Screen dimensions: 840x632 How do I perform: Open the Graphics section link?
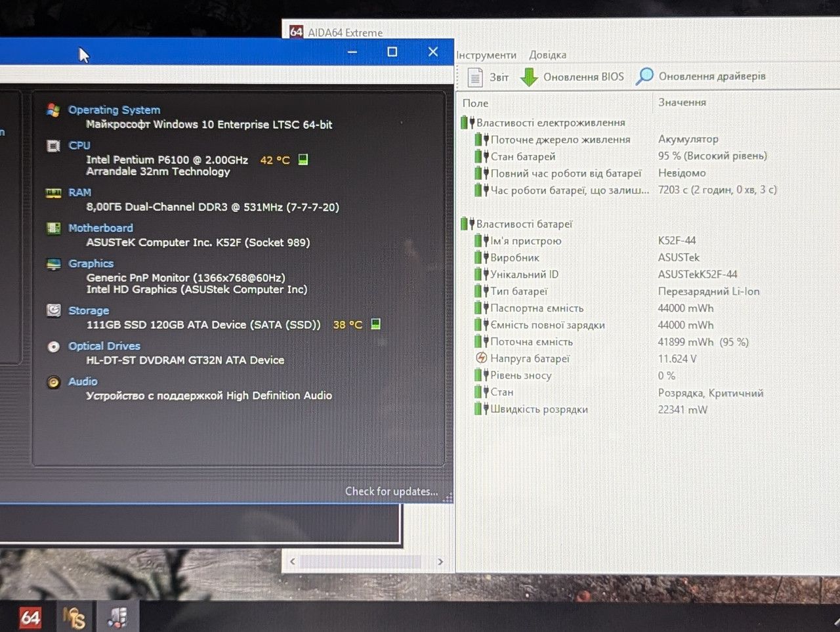(x=91, y=263)
